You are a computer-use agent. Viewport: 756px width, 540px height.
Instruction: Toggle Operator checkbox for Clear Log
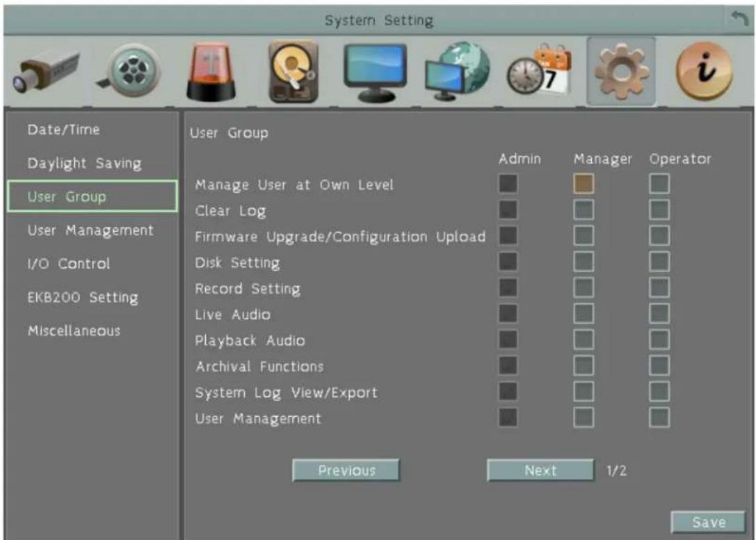[x=659, y=210]
